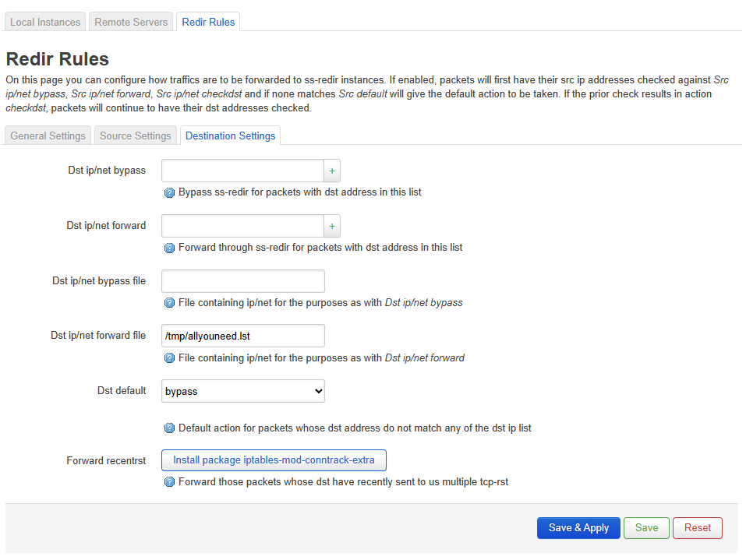
Task: Click help icon under Dst ip/net bypass file
Action: [169, 303]
